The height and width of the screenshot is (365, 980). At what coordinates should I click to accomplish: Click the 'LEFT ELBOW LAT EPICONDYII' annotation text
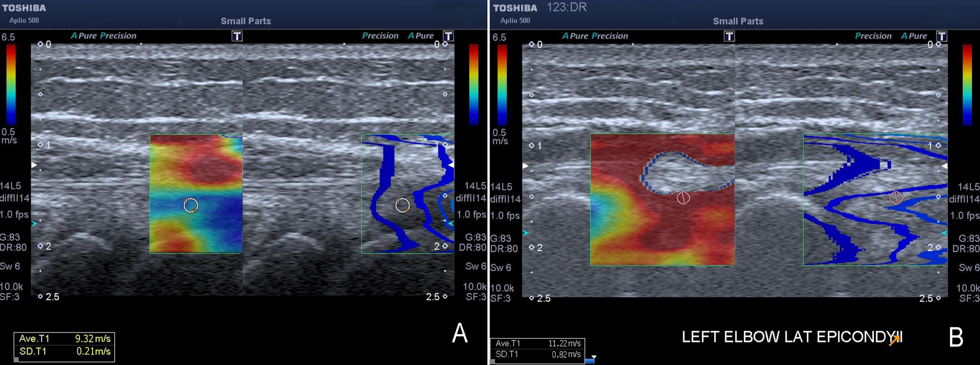[792, 337]
